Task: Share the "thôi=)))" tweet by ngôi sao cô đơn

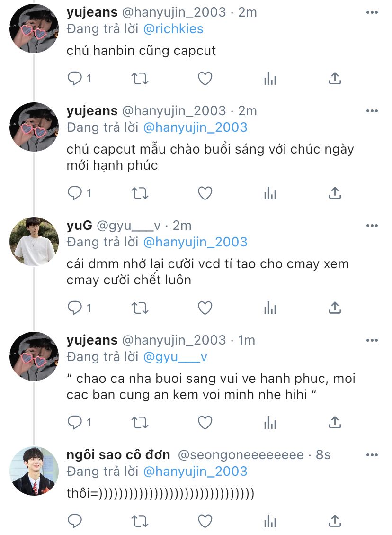Action: coord(335,521)
